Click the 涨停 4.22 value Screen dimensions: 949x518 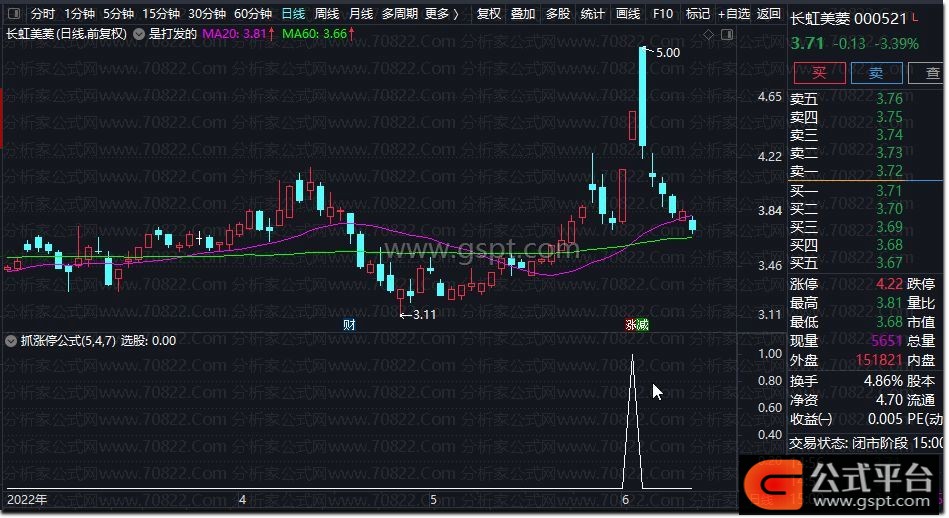pos(889,284)
